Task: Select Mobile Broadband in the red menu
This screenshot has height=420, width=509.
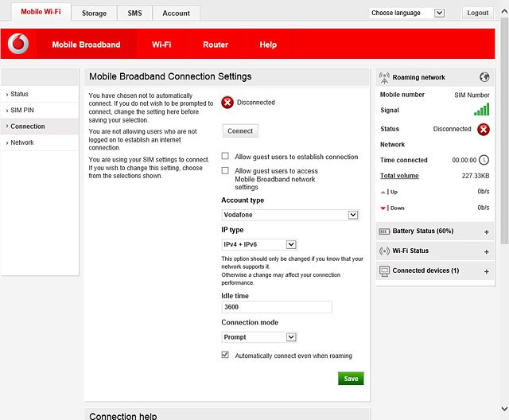Action: tap(86, 45)
